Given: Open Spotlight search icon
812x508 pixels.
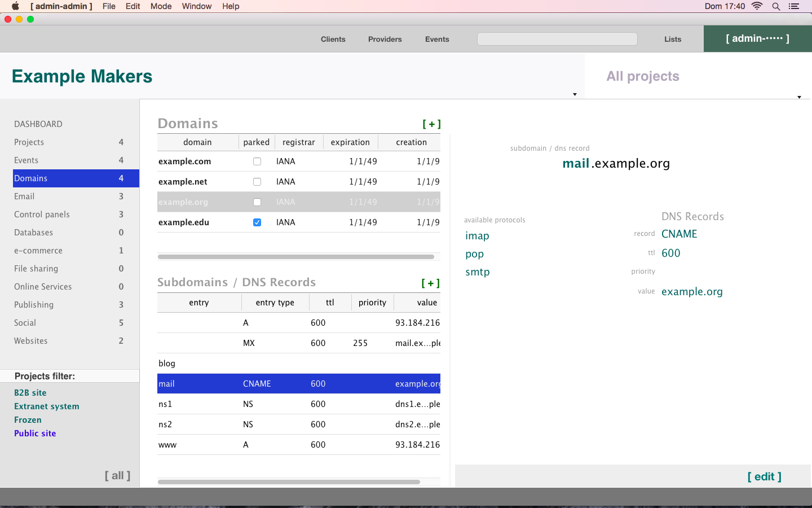Looking at the screenshot, I should click(x=776, y=6).
